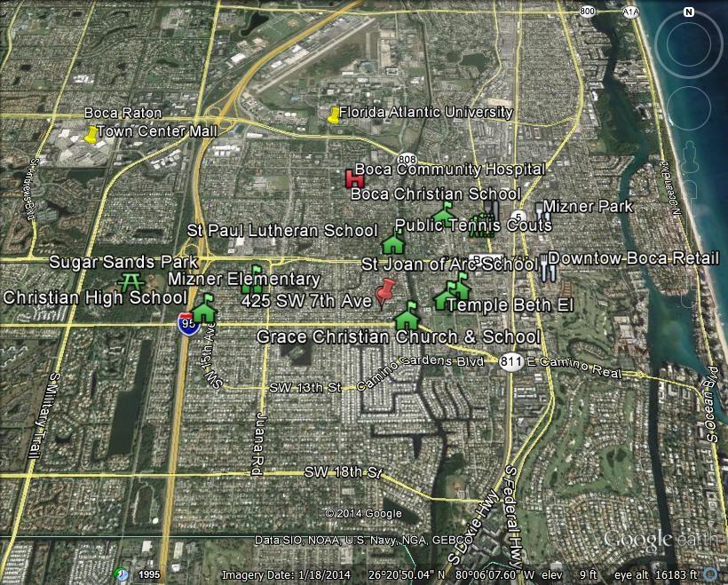The image size is (728, 585).
Task: Click the St Joan of Arc School label
Action: click(x=449, y=265)
